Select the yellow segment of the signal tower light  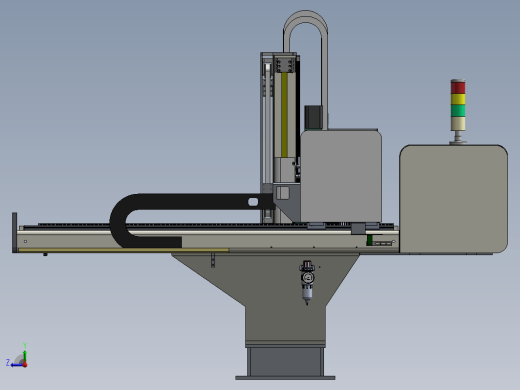(458, 99)
